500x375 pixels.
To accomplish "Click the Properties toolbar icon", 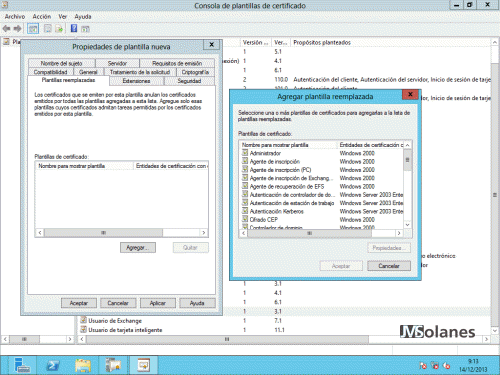I will (x=48, y=29).
